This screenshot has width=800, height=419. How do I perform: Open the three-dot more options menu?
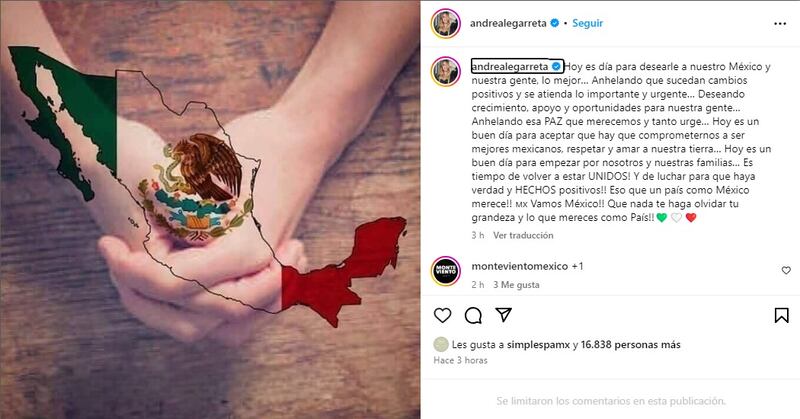(x=780, y=24)
